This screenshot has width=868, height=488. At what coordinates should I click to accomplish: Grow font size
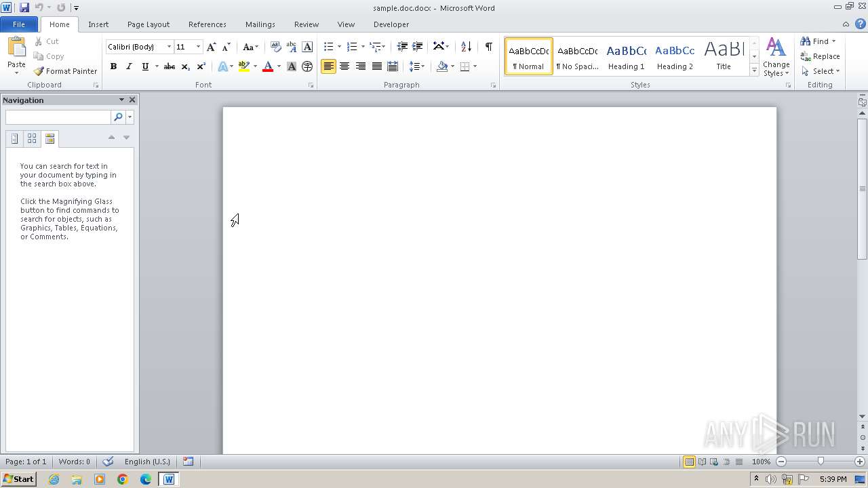pos(212,47)
